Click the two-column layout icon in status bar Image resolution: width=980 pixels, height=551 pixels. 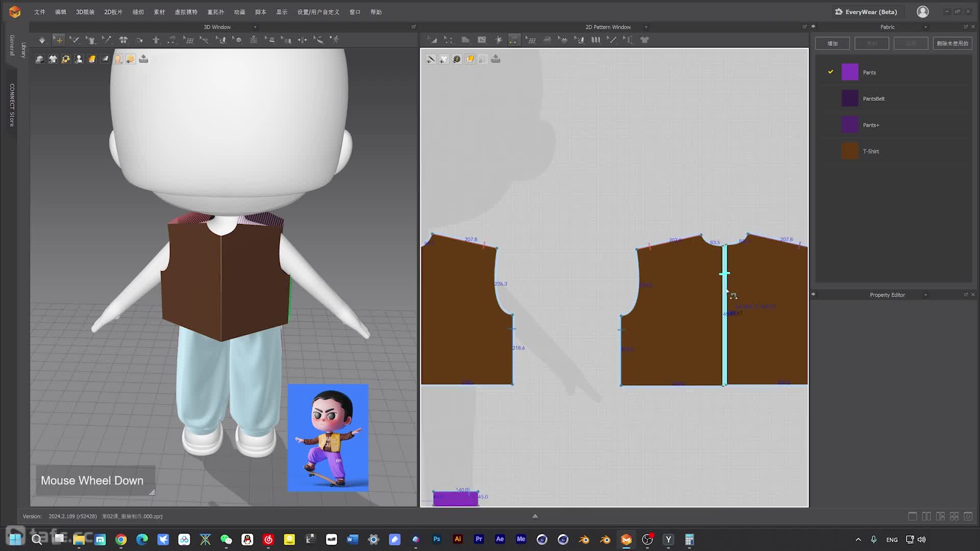[x=926, y=516]
